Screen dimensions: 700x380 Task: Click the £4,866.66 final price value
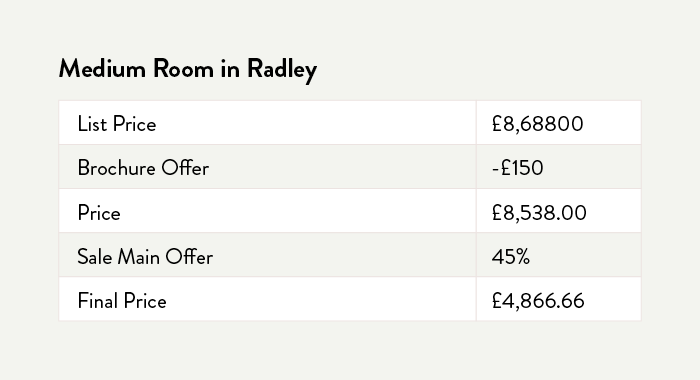pyautogui.click(x=538, y=301)
